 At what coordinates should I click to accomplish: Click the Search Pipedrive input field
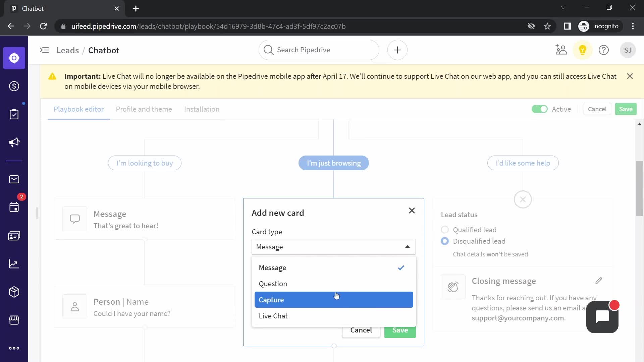tap(318, 50)
